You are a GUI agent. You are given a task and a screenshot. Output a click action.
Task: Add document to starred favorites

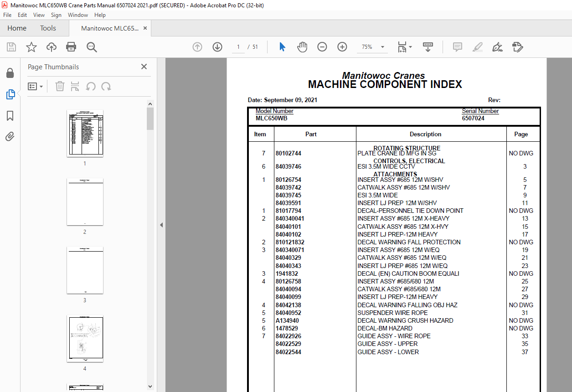pyautogui.click(x=31, y=47)
